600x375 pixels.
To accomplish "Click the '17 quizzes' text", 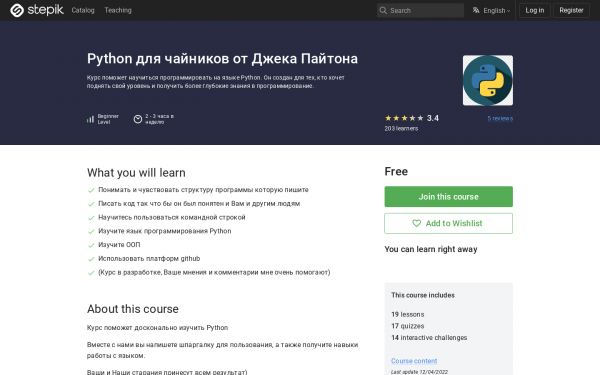I will pos(408,326).
